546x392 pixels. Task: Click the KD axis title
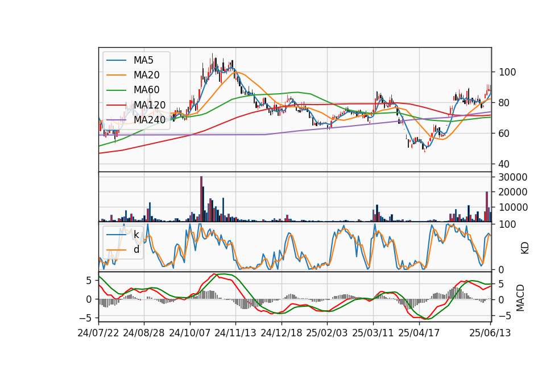(525, 248)
